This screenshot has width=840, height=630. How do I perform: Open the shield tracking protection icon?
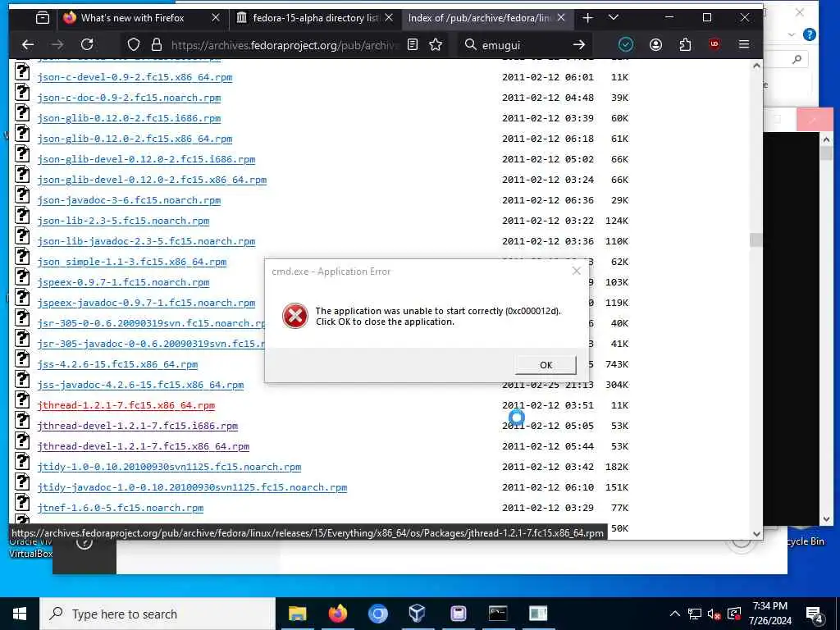134,44
